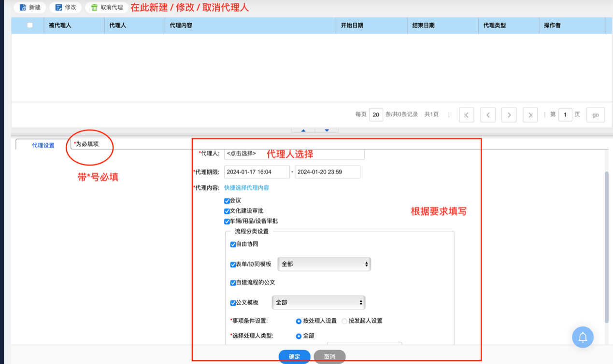Image resolution: width=613 pixels, height=364 pixels.
Task: Click the 代理期限 start date field
Action: pos(256,171)
